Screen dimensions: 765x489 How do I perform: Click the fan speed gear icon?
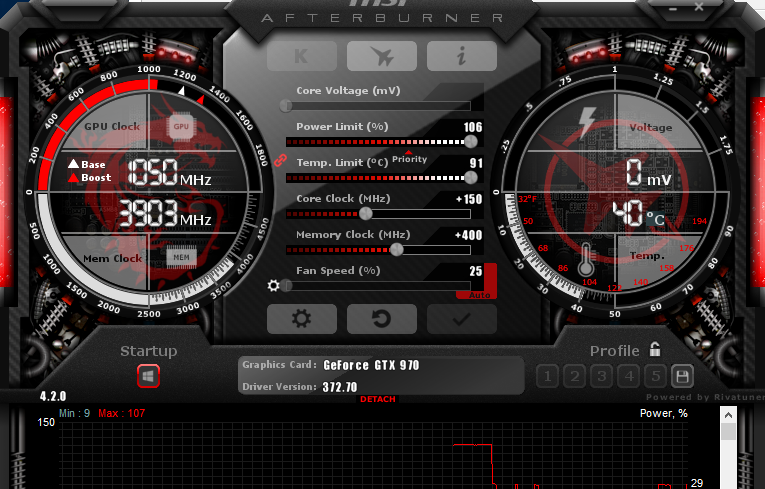274,285
